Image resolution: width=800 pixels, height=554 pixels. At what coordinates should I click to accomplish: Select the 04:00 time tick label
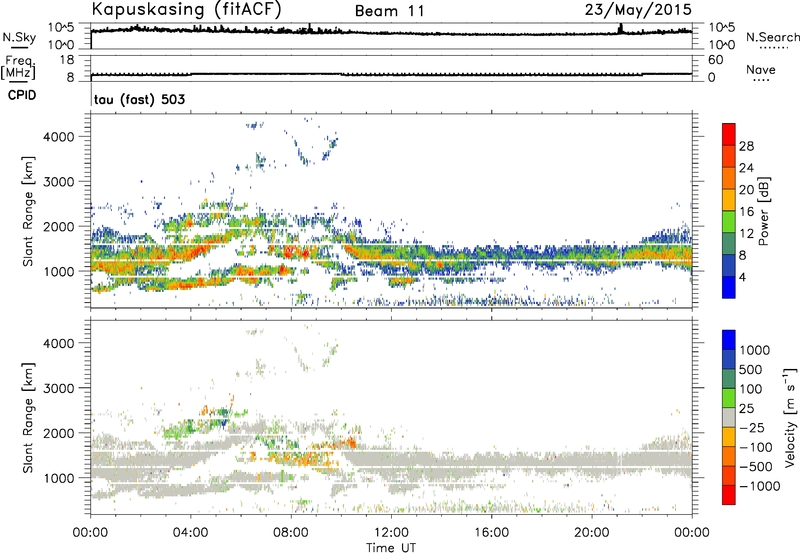pos(191,533)
